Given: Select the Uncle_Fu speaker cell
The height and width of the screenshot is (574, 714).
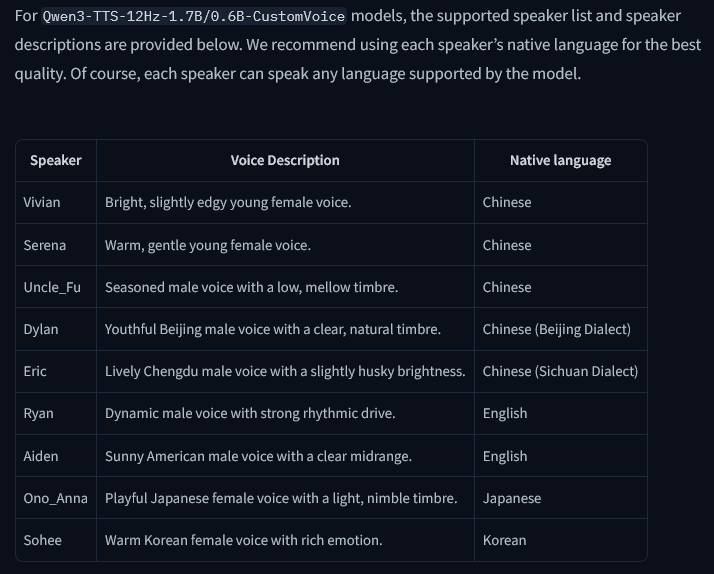Looking at the screenshot, I should pyautogui.click(x=52, y=287).
